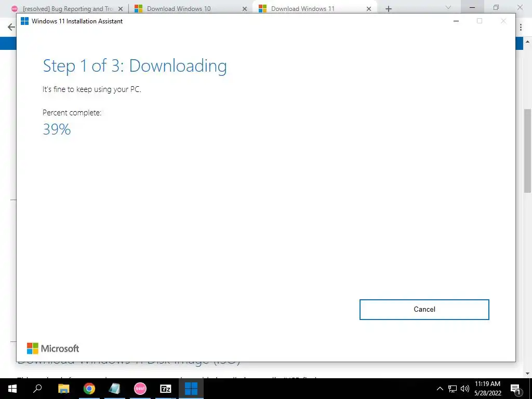Open the taskbar clock and date

click(487, 389)
